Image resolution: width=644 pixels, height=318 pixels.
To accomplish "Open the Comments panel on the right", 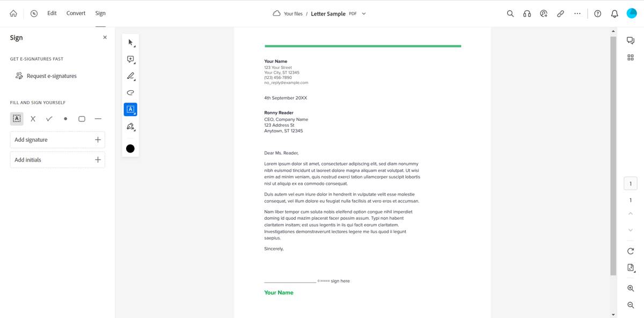I will point(631,40).
